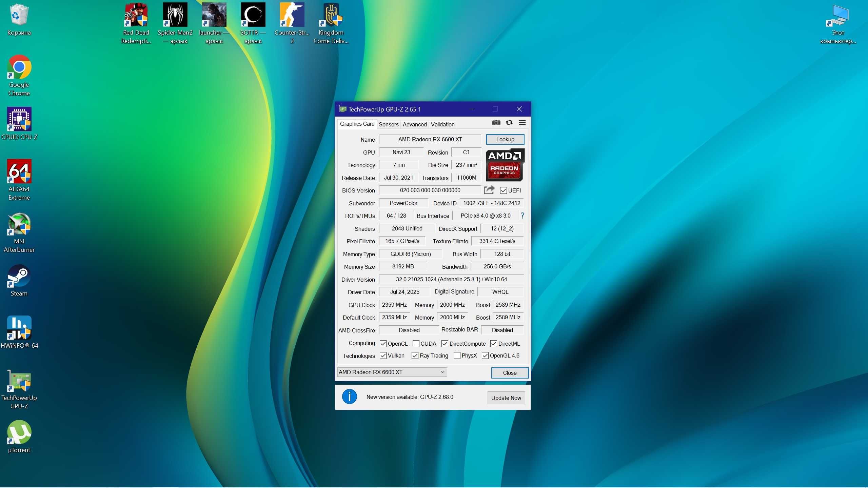The width and height of the screenshot is (868, 488).
Task: Click 'New version available: GPU-Z 2.68.0' text
Action: click(410, 397)
